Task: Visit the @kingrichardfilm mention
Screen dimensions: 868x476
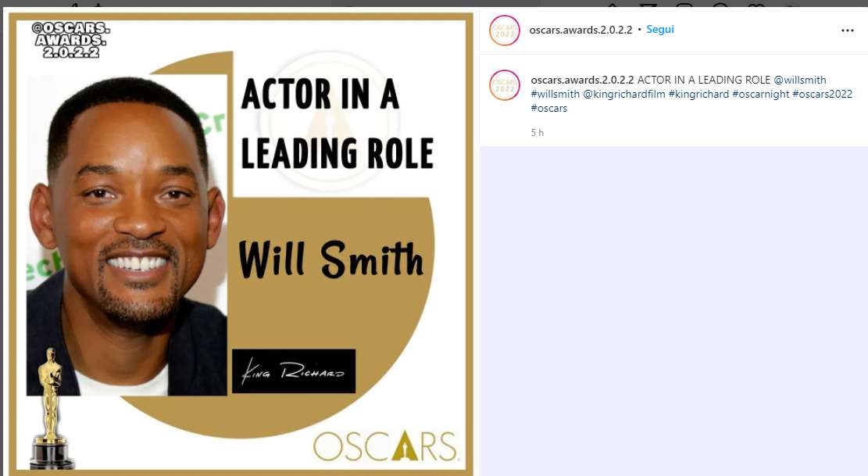Action: pyautogui.click(x=623, y=94)
